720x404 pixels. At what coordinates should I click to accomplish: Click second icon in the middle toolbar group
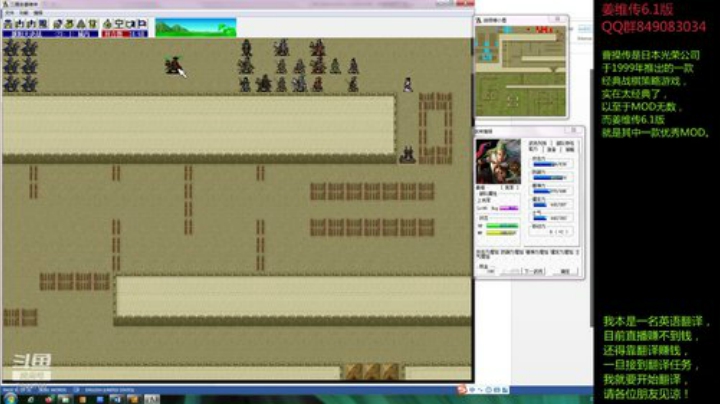pos(69,24)
